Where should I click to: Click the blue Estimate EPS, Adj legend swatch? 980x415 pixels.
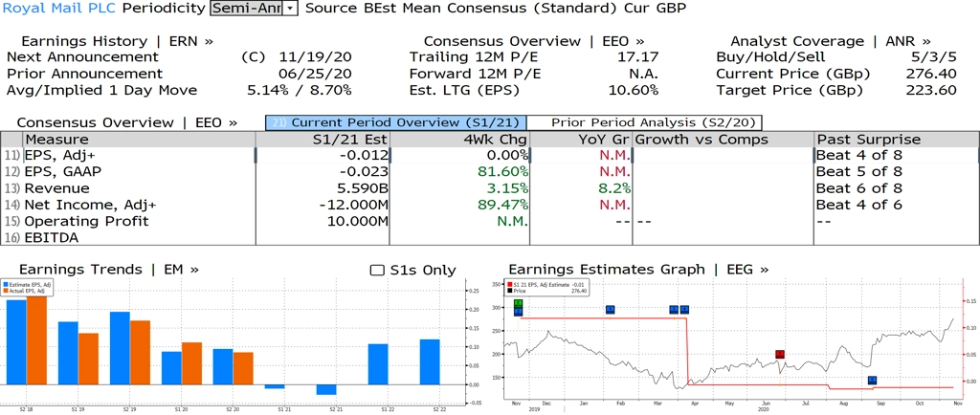click(5, 285)
